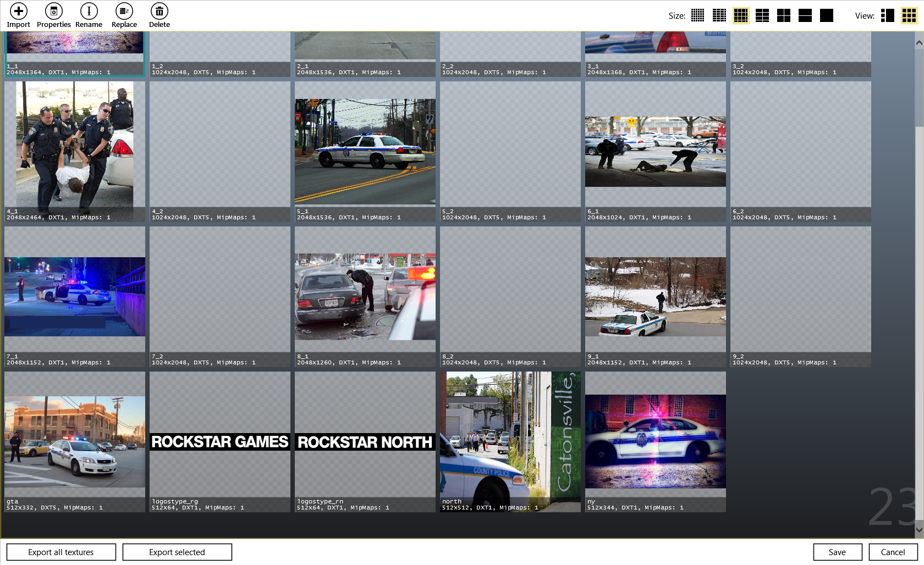This screenshot has width=924, height=565.
Task: Pick the currently highlighted medium size option
Action: 741,15
